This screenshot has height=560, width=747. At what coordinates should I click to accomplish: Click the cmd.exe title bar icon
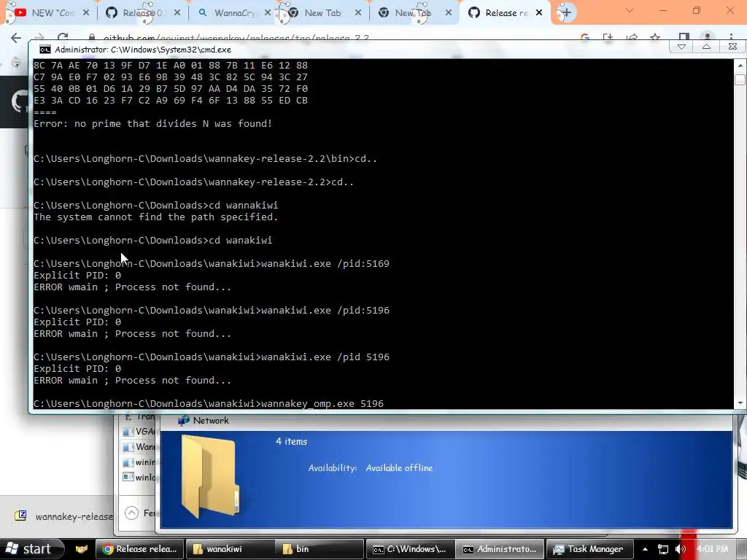[44, 50]
